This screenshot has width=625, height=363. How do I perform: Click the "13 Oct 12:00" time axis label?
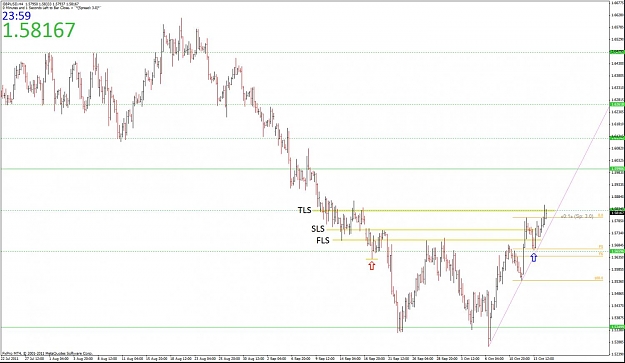pyautogui.click(x=544, y=358)
